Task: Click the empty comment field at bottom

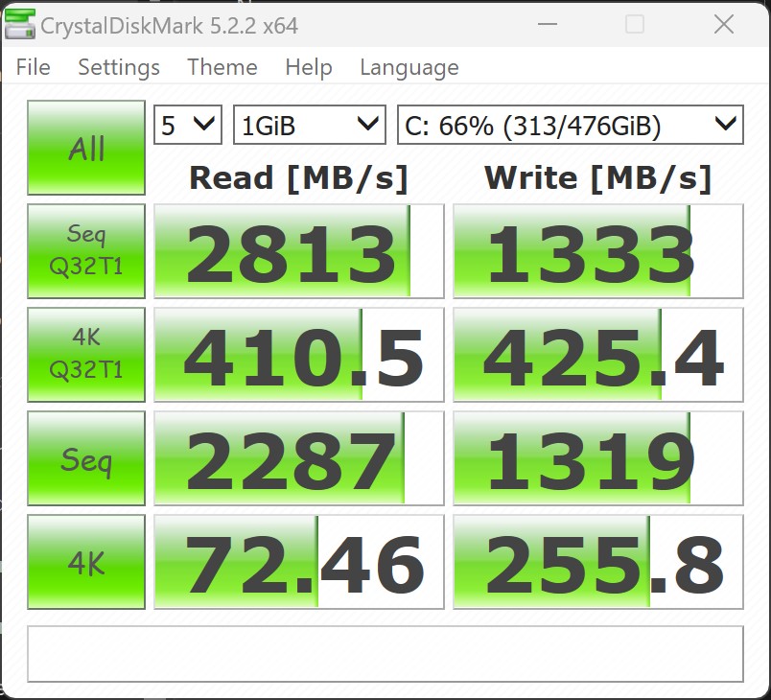Action: click(x=385, y=654)
